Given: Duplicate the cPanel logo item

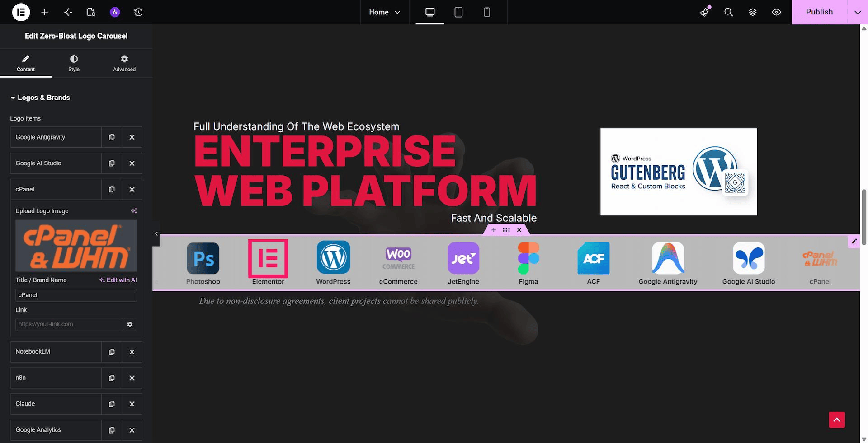Looking at the screenshot, I should [112, 190].
